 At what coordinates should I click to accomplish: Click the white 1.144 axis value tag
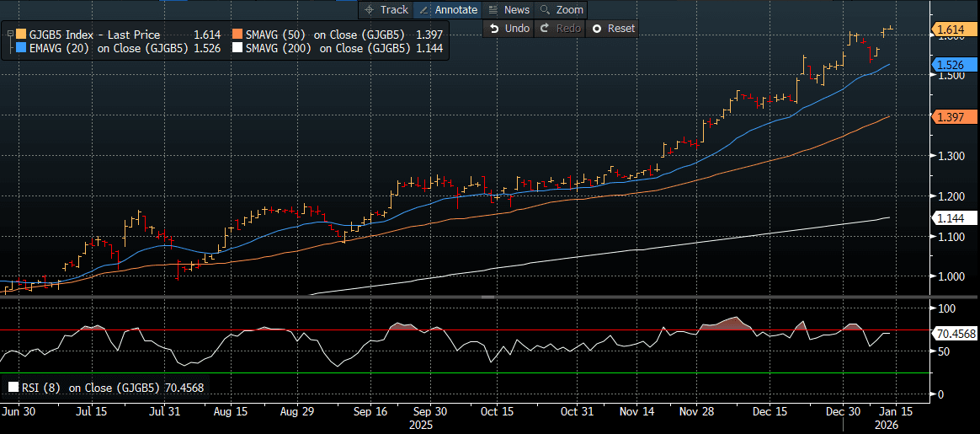click(951, 218)
